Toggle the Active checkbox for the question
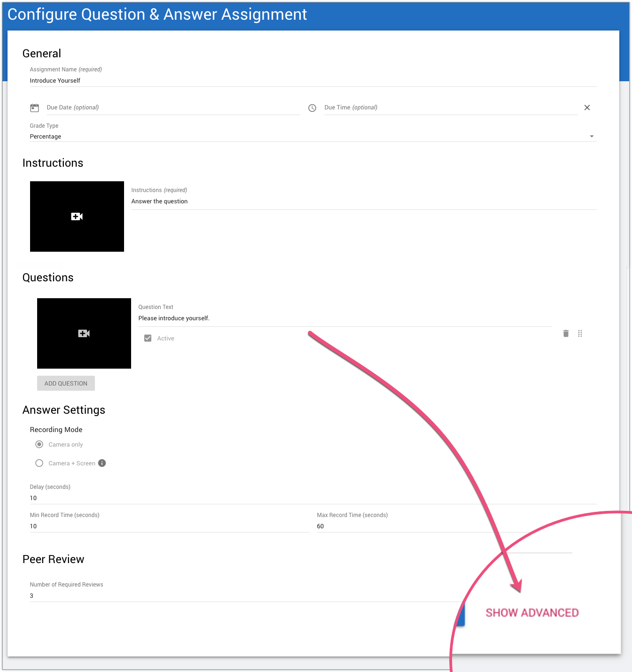This screenshot has width=632, height=672. coord(148,338)
